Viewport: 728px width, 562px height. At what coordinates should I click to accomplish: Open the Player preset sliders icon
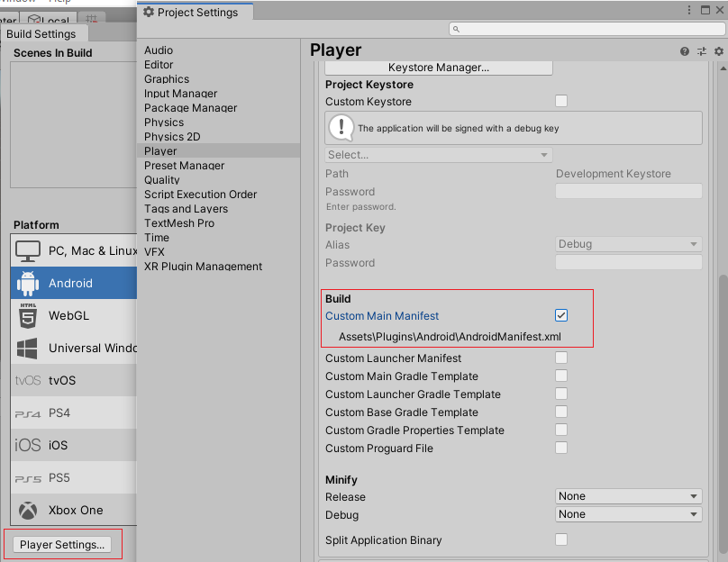[702, 51]
